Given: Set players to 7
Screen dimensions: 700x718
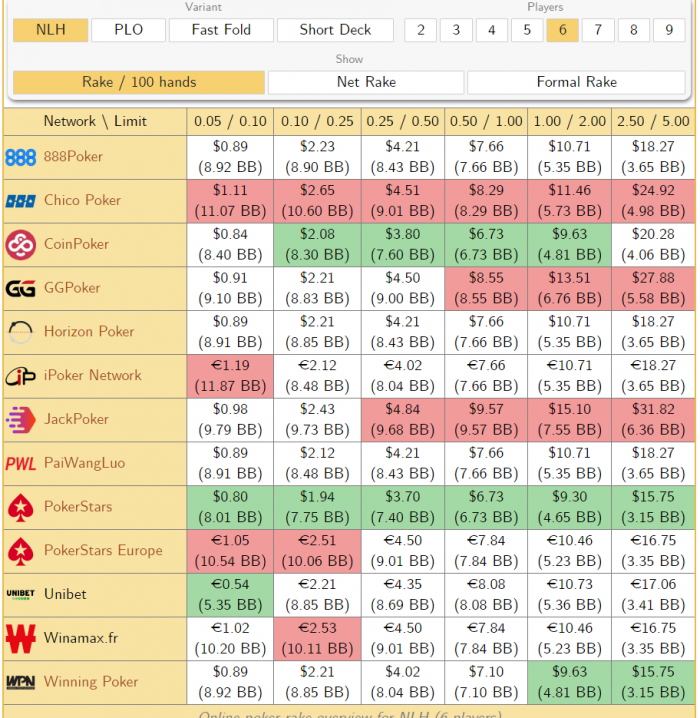Looking at the screenshot, I should (598, 30).
